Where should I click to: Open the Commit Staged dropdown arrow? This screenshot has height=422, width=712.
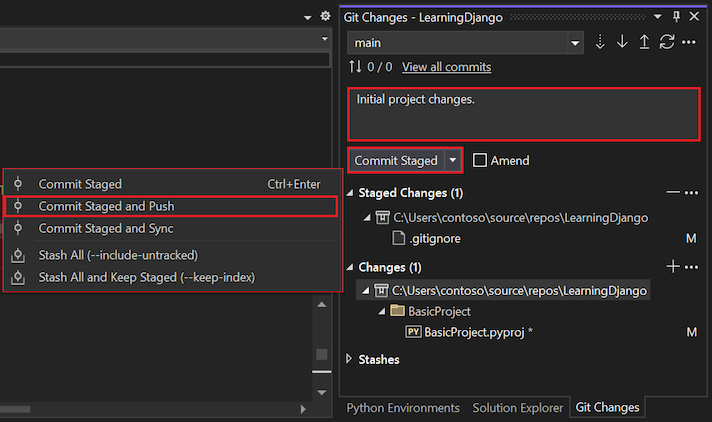click(454, 160)
